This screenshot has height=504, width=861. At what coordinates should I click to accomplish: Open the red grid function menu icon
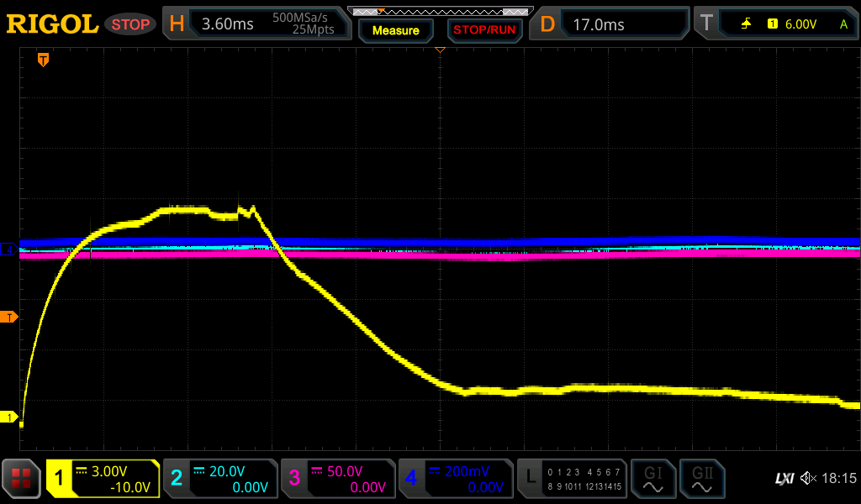click(21, 479)
